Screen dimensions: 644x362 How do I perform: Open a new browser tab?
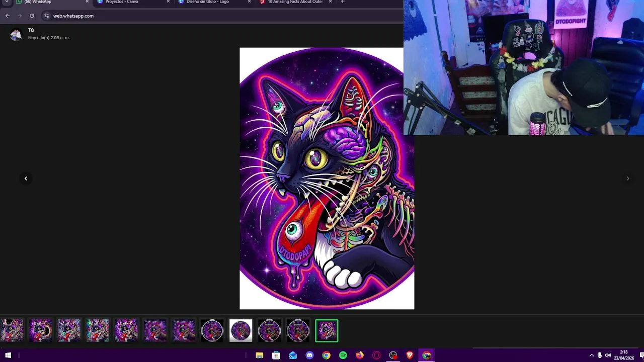343,2
